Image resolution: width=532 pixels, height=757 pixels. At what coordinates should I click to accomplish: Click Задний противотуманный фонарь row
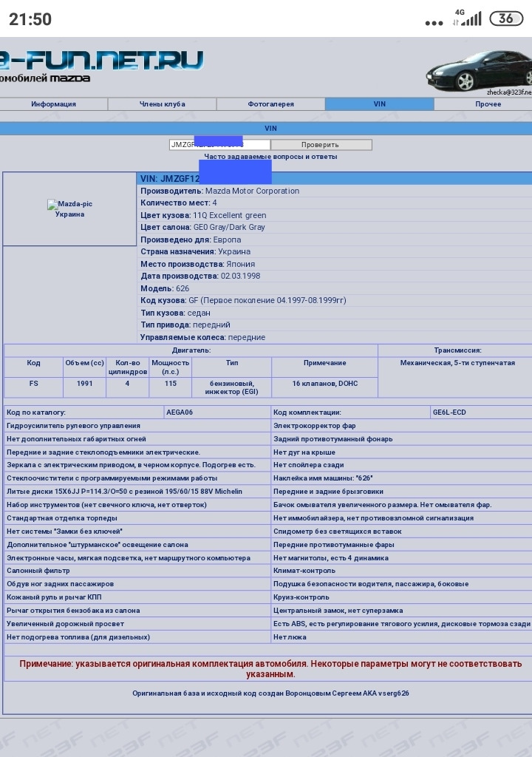pos(402,439)
